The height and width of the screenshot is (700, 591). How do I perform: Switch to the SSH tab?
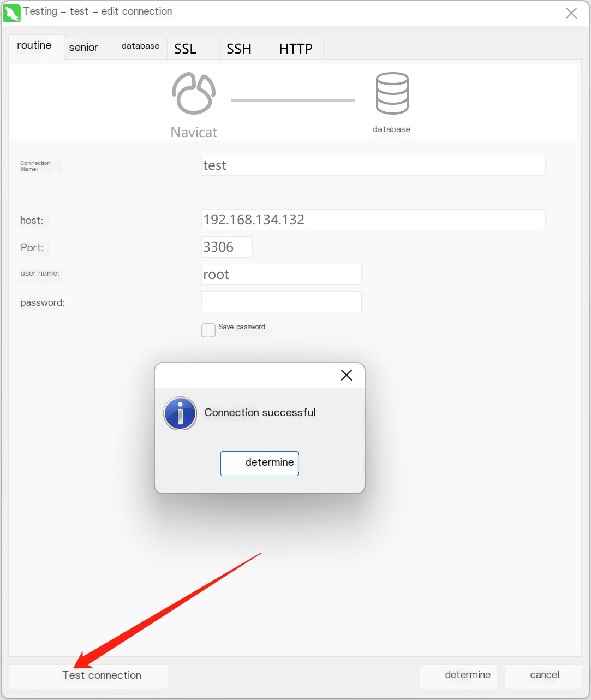point(246,48)
